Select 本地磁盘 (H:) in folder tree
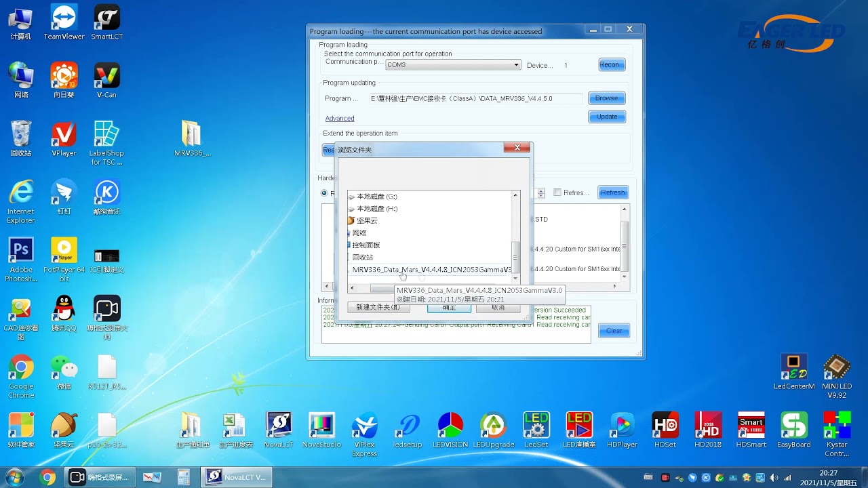 [x=377, y=209]
